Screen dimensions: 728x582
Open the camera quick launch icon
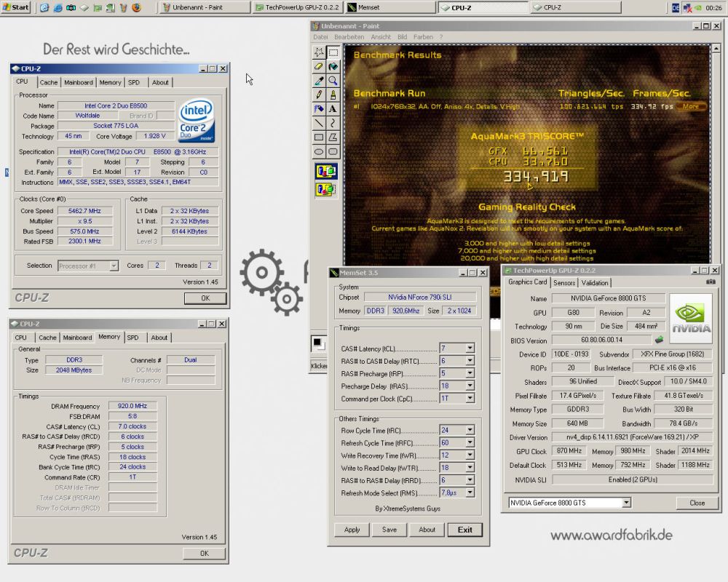point(71,7)
